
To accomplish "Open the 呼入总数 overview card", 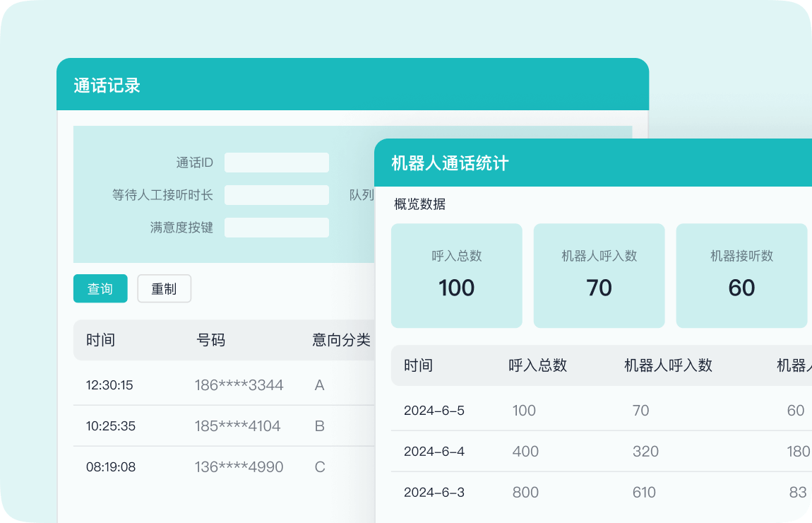I will [x=456, y=276].
